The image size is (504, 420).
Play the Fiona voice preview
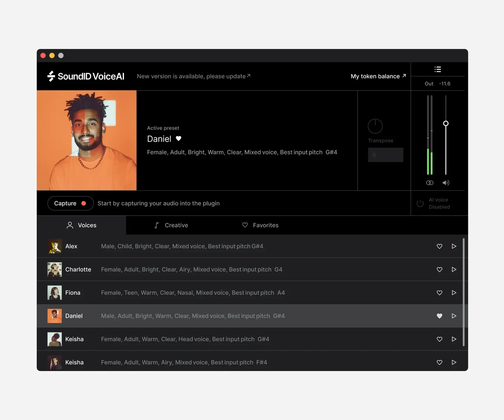pos(454,293)
